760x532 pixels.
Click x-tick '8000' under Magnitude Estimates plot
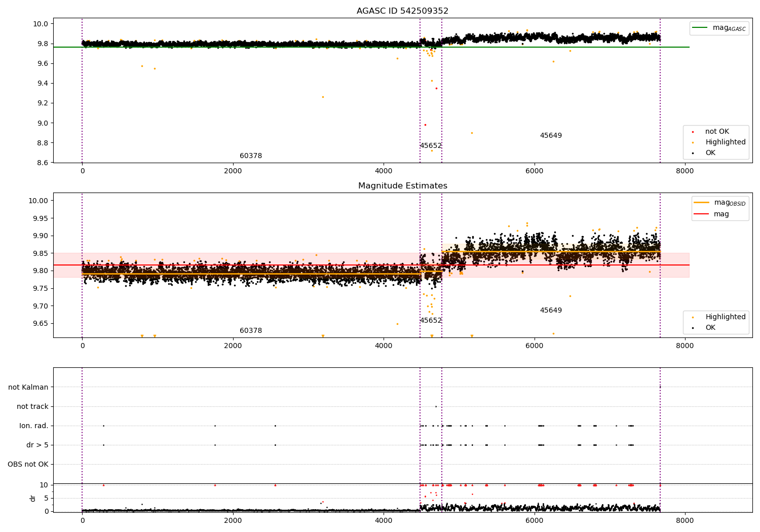click(685, 346)
